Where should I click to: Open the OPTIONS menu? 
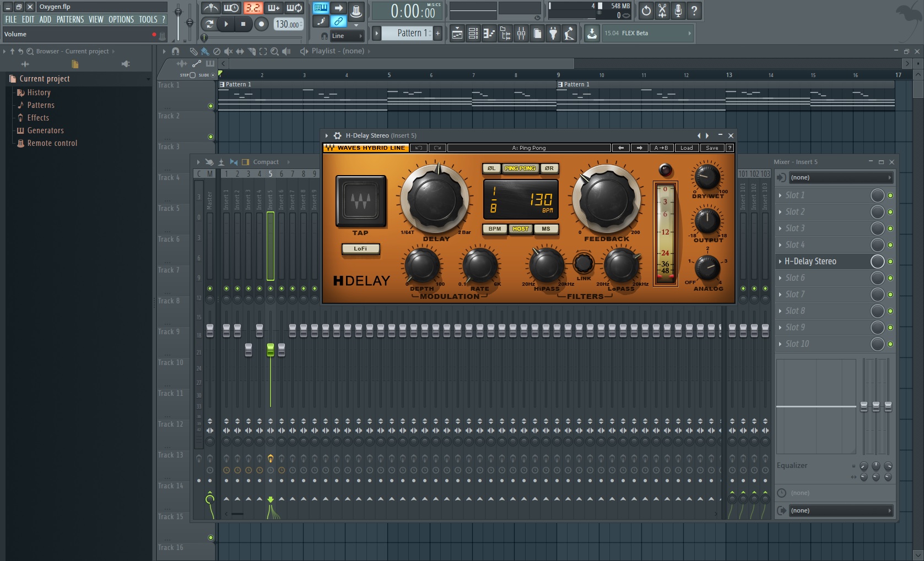click(121, 19)
